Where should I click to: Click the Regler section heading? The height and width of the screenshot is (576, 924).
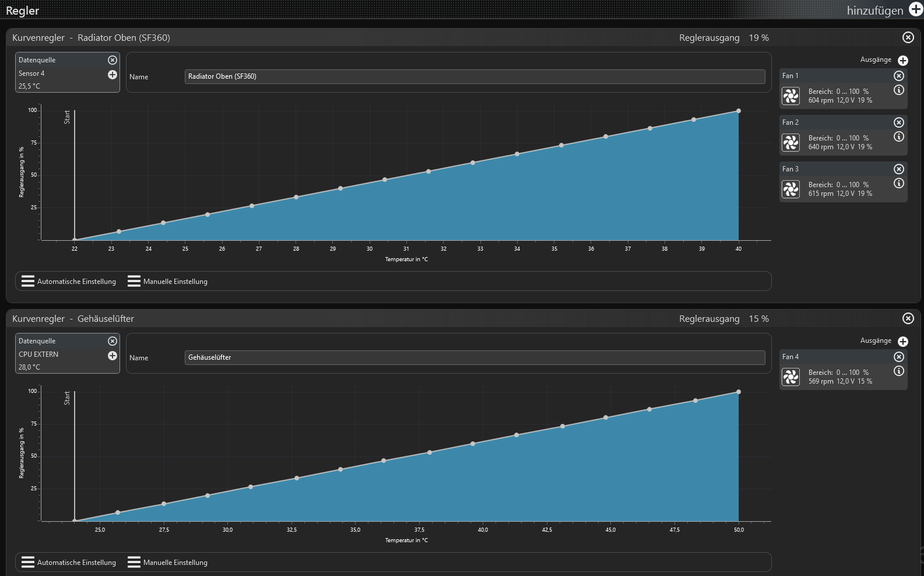click(x=22, y=10)
